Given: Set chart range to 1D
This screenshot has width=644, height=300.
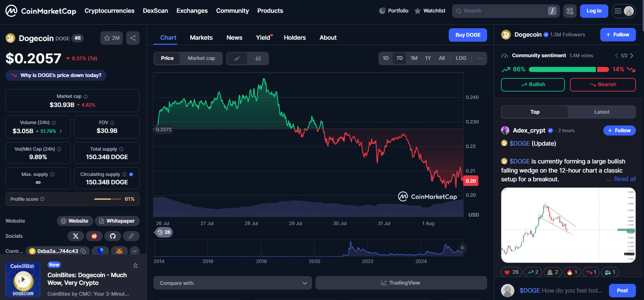Looking at the screenshot, I should (385, 58).
